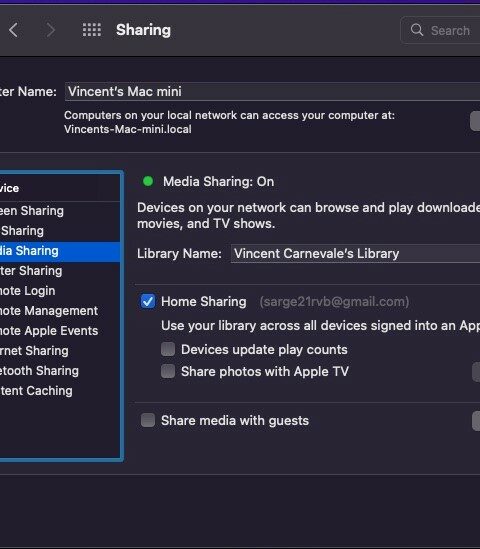Go forward with the right chevron

51,30
